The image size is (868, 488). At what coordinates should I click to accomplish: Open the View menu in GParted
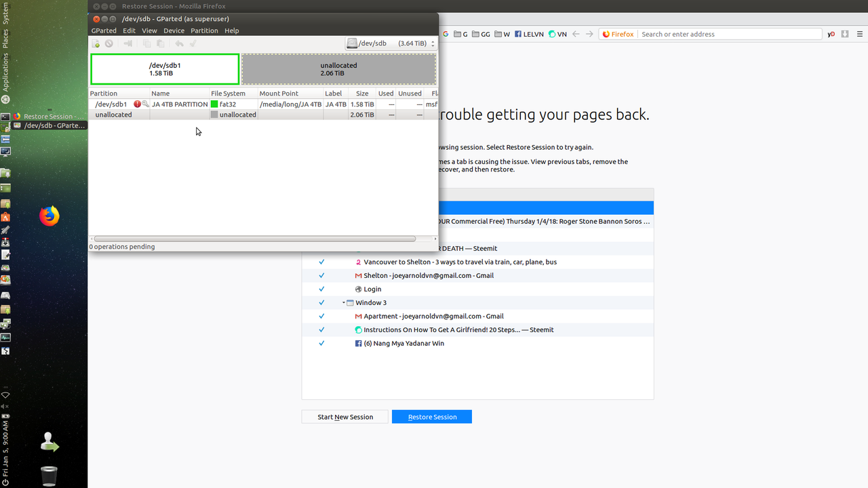[149, 30]
